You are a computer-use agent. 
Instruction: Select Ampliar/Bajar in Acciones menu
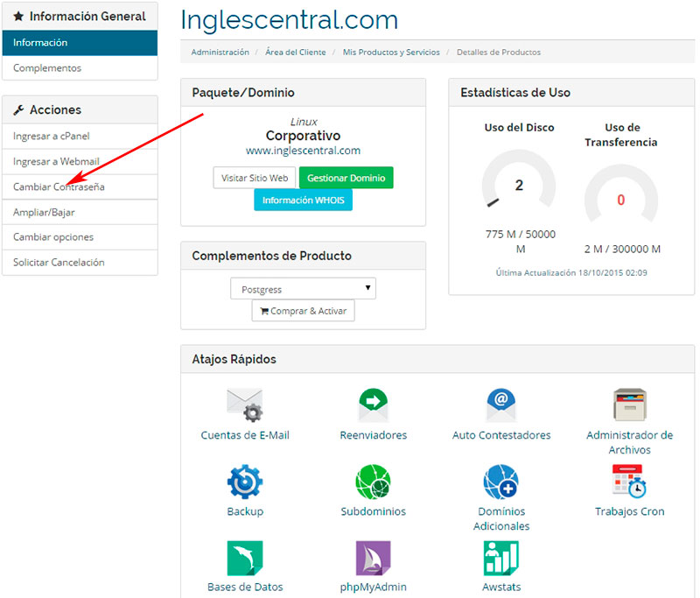click(80, 212)
